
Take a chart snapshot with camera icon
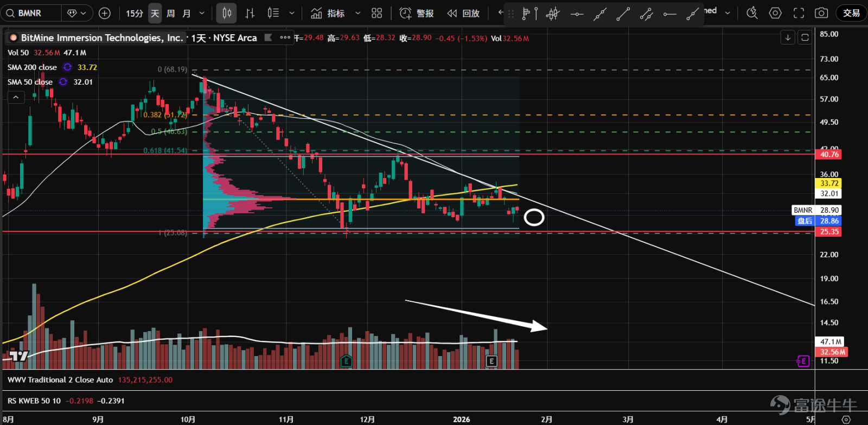[821, 13]
